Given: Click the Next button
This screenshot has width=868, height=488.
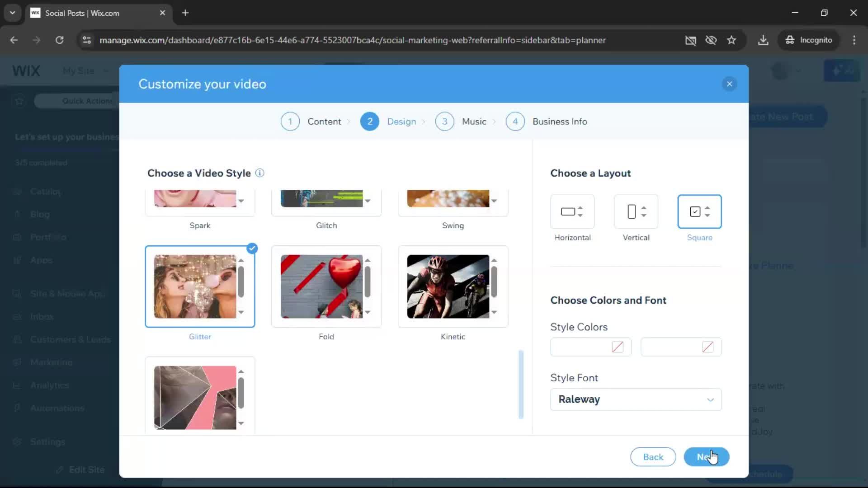Looking at the screenshot, I should click(x=706, y=457).
